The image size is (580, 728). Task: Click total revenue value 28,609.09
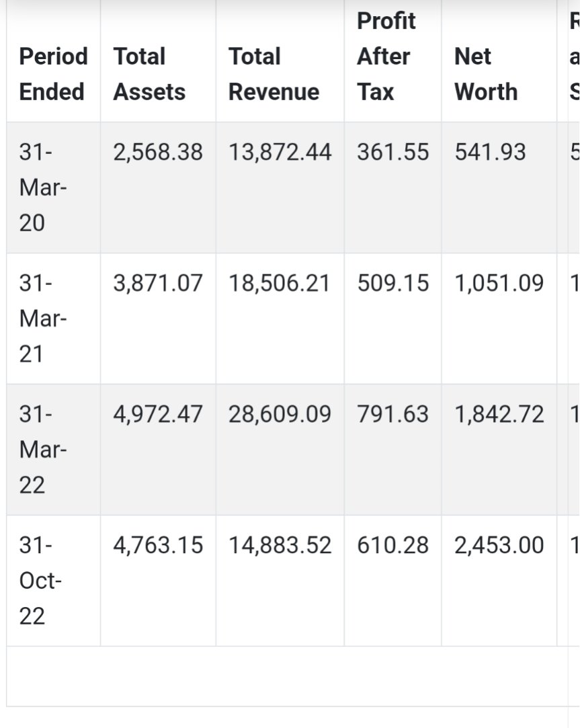pyautogui.click(x=280, y=414)
